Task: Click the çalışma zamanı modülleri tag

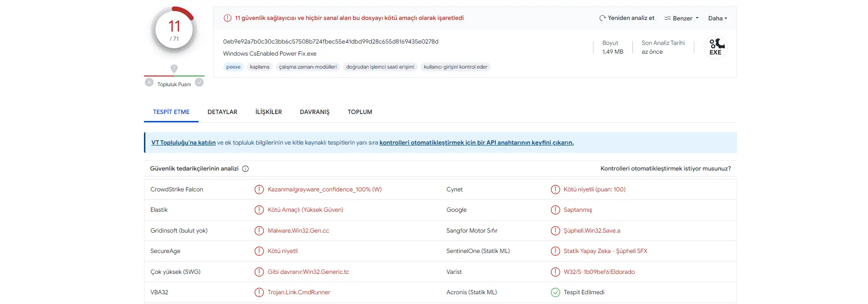Action: pyautogui.click(x=308, y=67)
